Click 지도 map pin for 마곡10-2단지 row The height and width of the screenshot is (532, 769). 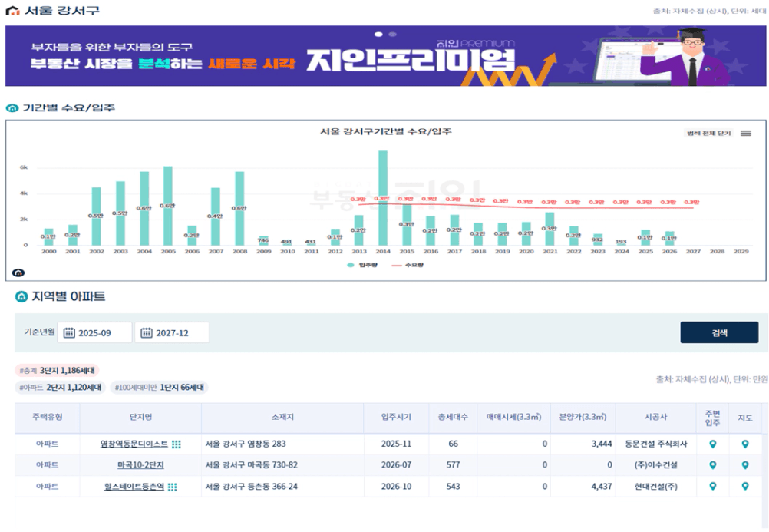[x=745, y=465]
